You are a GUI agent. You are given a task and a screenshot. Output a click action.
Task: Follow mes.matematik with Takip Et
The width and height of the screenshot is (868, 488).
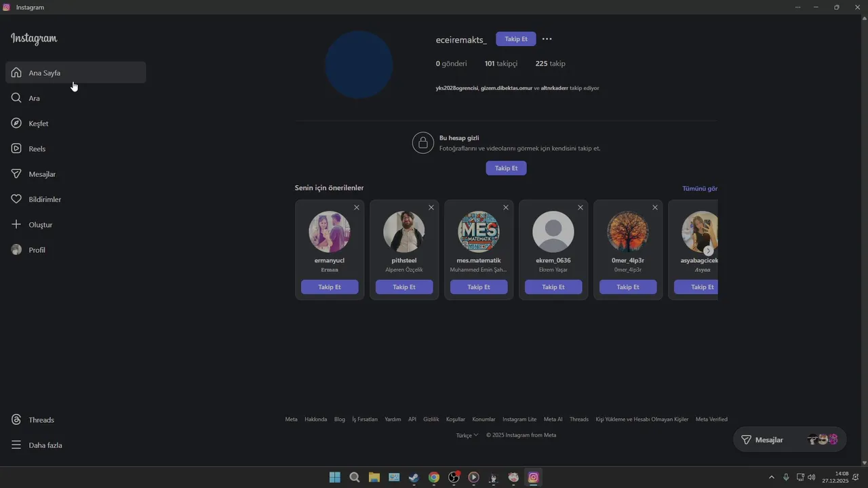[x=479, y=287]
